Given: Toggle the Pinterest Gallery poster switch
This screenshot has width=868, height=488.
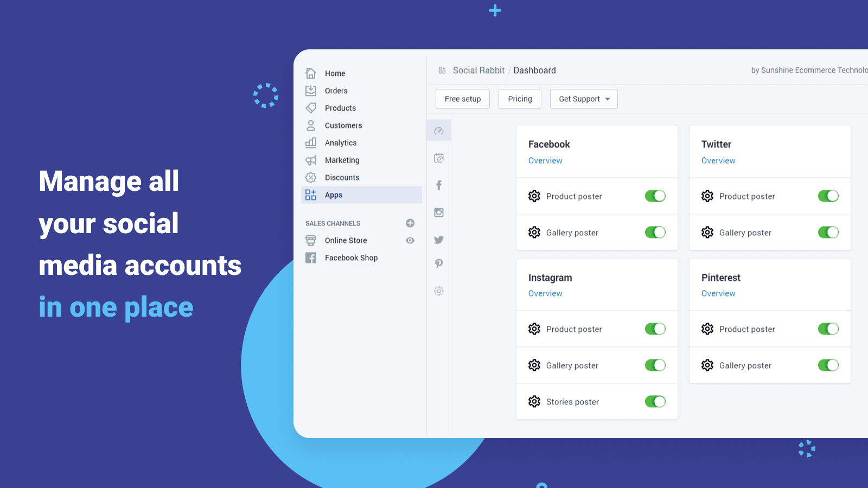Looking at the screenshot, I should click(828, 365).
